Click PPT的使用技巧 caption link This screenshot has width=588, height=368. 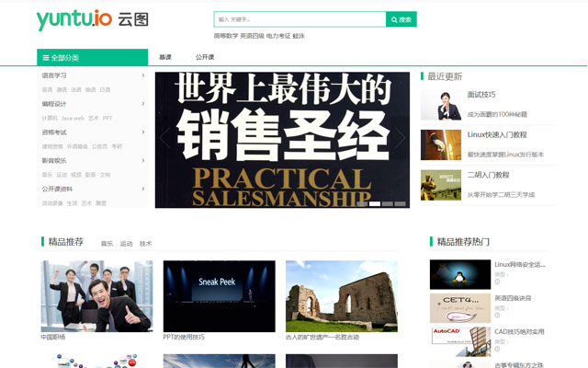pyautogui.click(x=184, y=337)
